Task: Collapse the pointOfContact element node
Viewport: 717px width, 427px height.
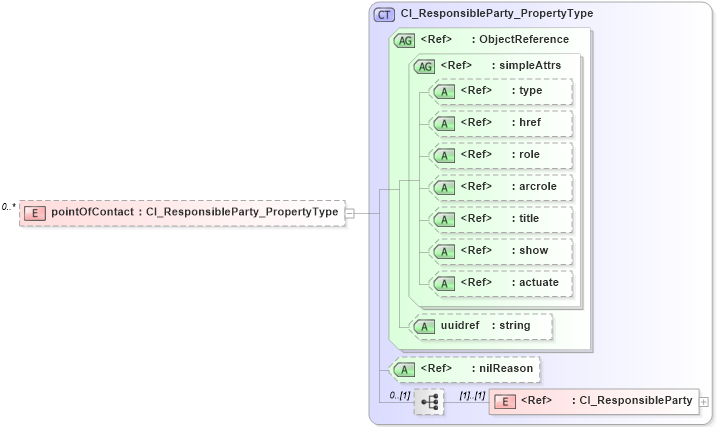Action: coord(349,213)
